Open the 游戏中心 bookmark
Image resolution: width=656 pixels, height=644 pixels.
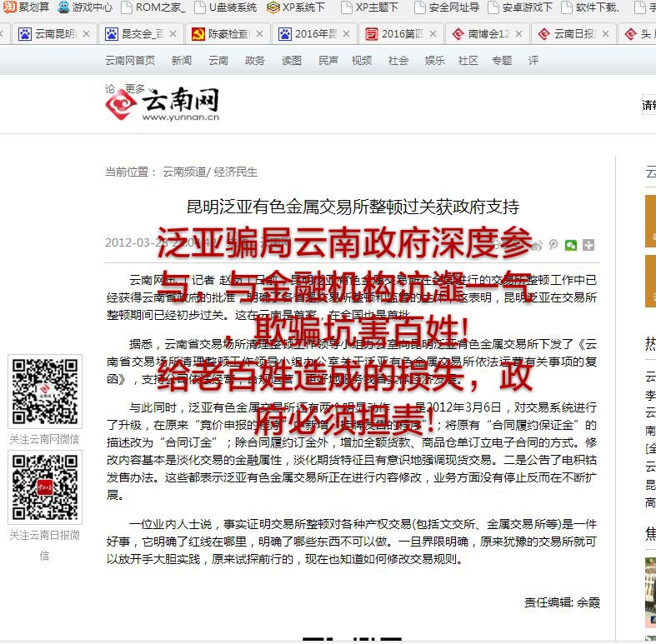[x=85, y=7]
